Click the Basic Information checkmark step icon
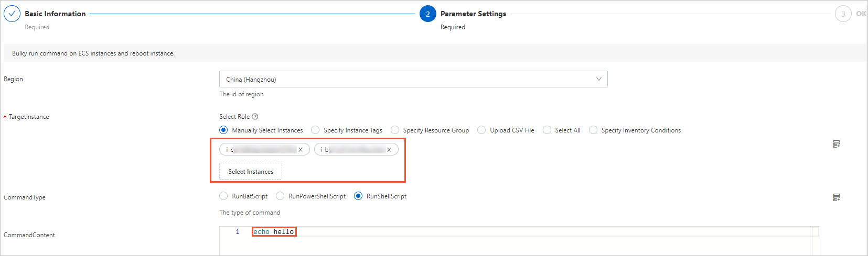868x256 pixels. tap(12, 14)
